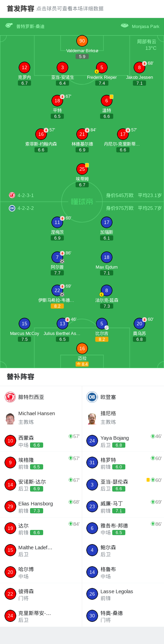
Task: Open Elias Hansborg substitute entry
Action: 41,506
